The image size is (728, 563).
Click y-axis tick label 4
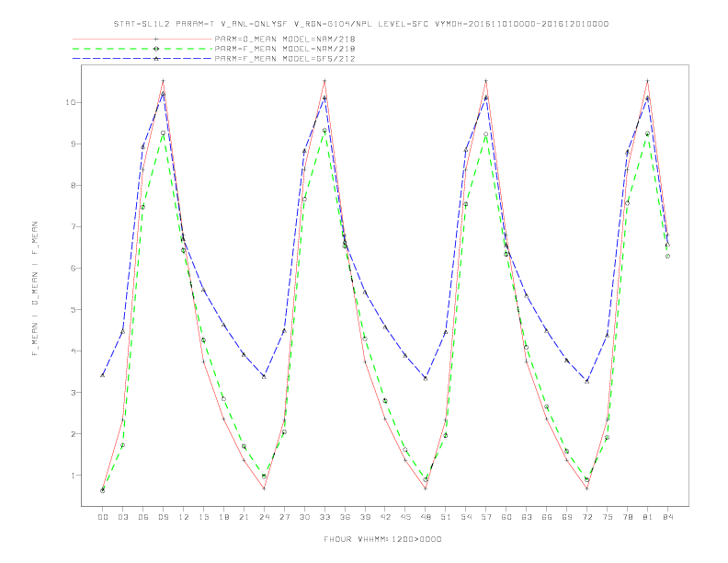tap(74, 351)
